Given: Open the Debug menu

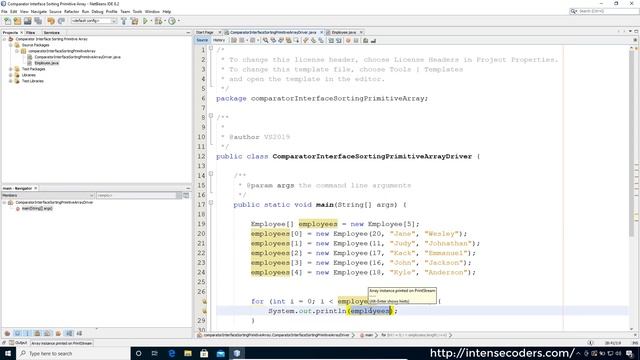Looking at the screenshot, I should tap(97, 12).
